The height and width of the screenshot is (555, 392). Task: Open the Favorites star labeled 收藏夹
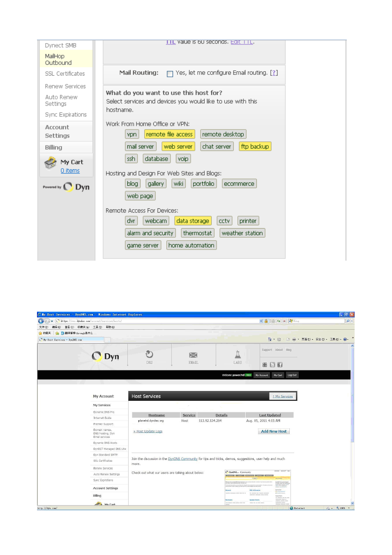coord(45,333)
